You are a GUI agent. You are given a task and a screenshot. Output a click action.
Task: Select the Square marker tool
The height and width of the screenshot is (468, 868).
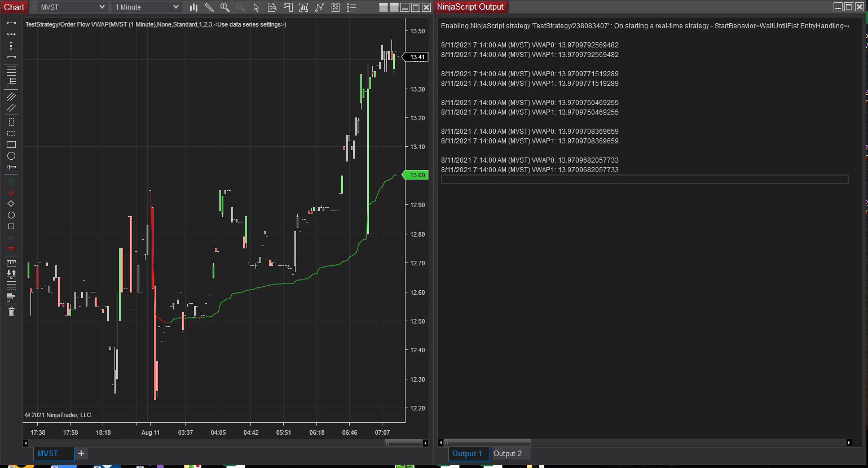pos(11,226)
